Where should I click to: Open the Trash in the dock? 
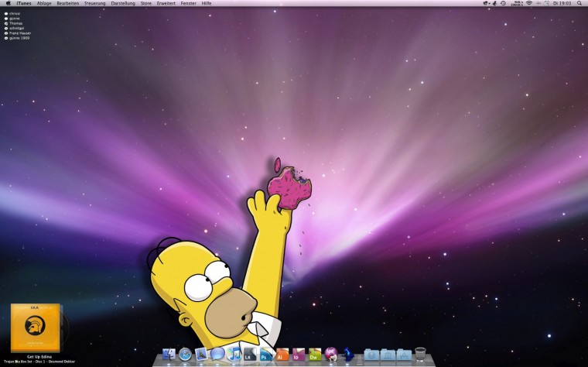coord(420,354)
